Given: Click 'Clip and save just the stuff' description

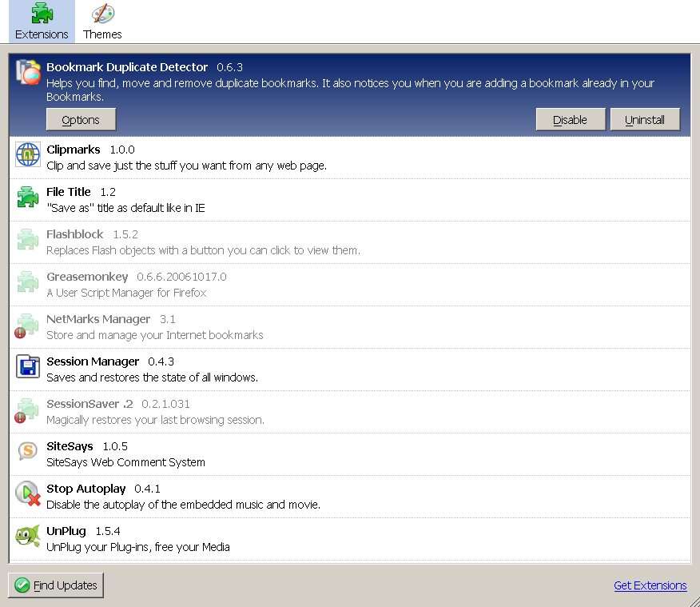Looking at the screenshot, I should [187, 166].
